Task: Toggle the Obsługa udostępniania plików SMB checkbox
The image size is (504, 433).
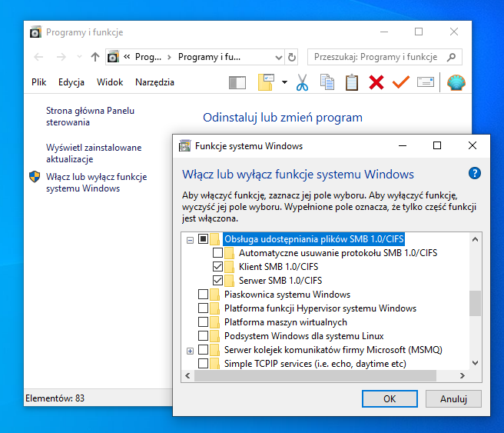Action: pyautogui.click(x=203, y=238)
